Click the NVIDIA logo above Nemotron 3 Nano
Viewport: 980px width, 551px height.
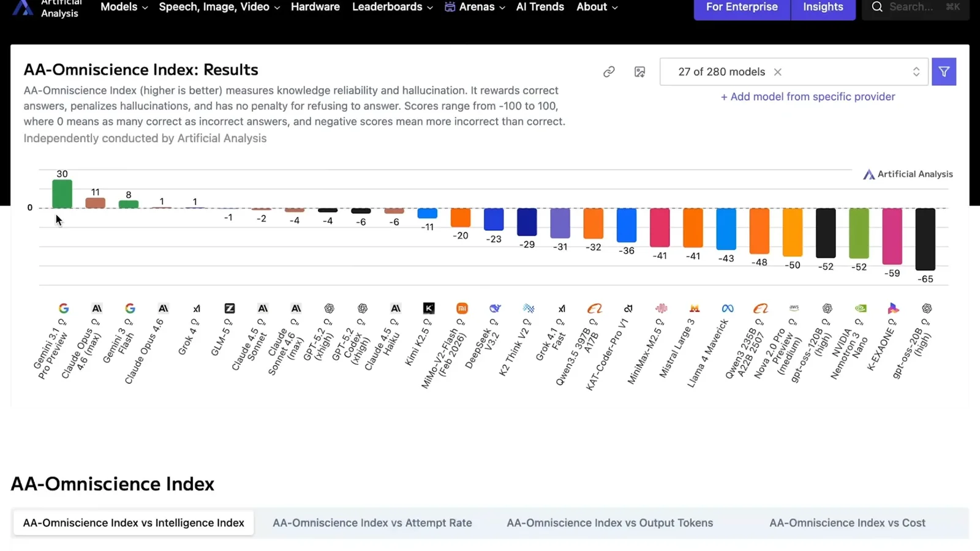pyautogui.click(x=861, y=309)
